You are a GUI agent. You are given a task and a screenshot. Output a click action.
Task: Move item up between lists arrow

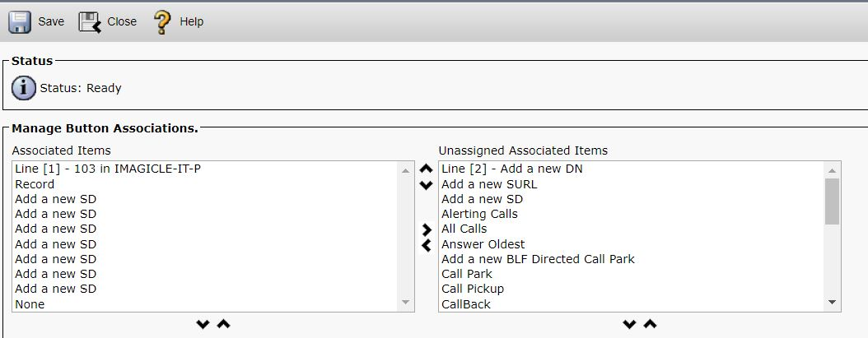(x=426, y=169)
